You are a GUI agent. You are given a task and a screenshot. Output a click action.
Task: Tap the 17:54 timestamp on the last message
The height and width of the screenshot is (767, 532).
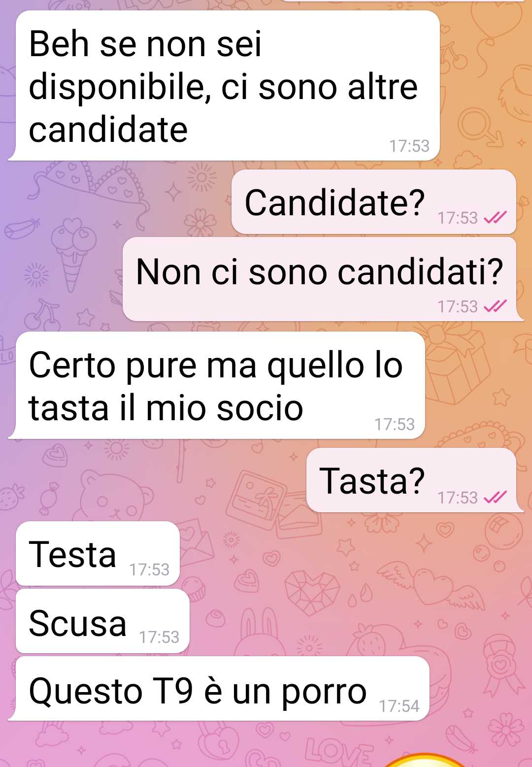coord(399,706)
